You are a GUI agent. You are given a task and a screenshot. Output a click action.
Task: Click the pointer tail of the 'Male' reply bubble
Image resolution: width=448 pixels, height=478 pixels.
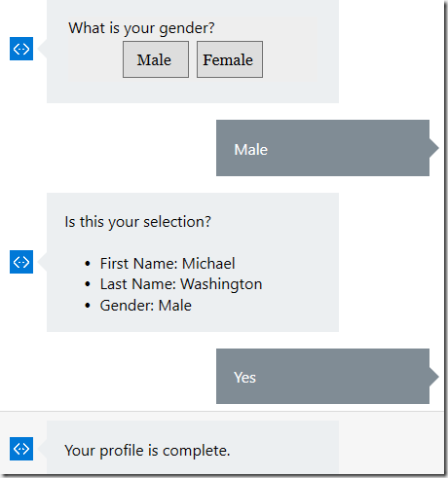tap(434, 148)
